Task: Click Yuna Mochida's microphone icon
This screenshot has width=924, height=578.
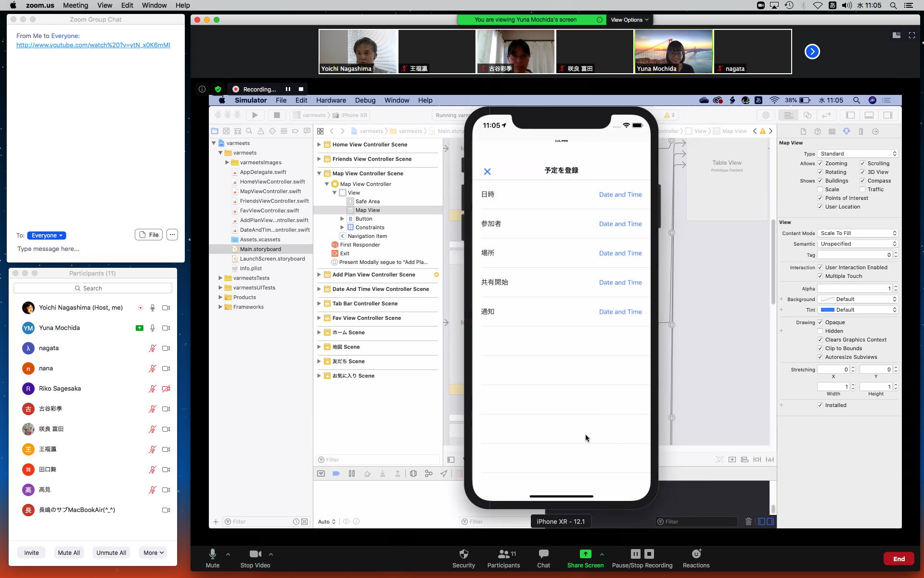Action: [x=153, y=328]
